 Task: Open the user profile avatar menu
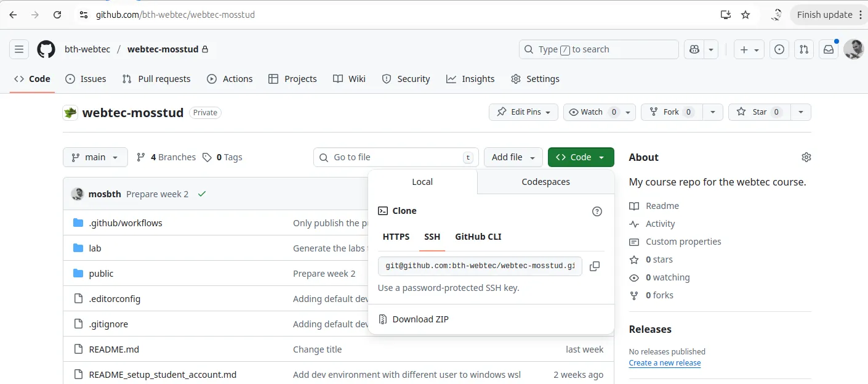click(x=853, y=49)
